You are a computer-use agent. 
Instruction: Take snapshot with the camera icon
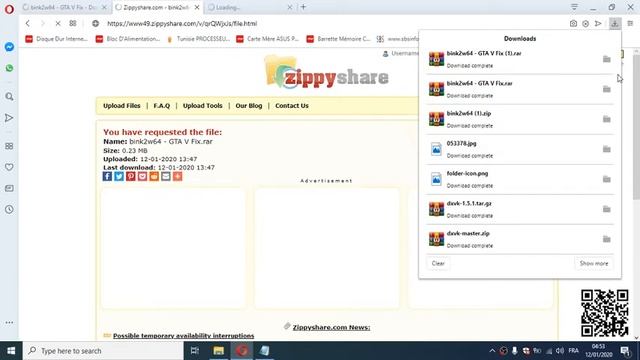(x=573, y=24)
